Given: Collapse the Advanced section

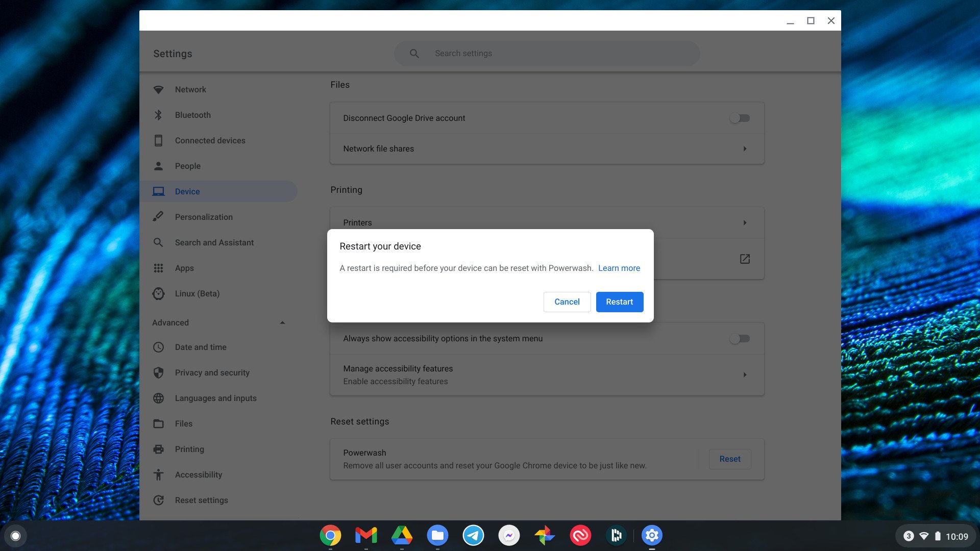Looking at the screenshot, I should 282,322.
